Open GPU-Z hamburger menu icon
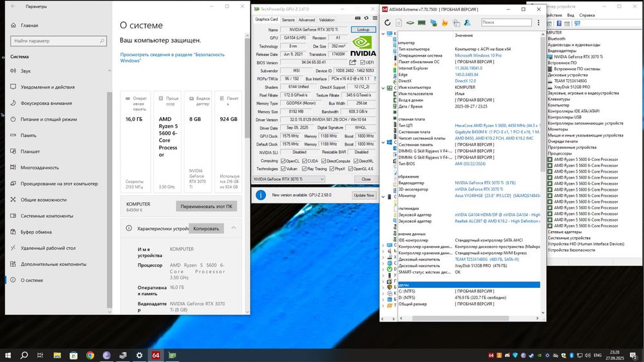Image resolution: width=644 pixels, height=362 pixels. click(x=375, y=19)
